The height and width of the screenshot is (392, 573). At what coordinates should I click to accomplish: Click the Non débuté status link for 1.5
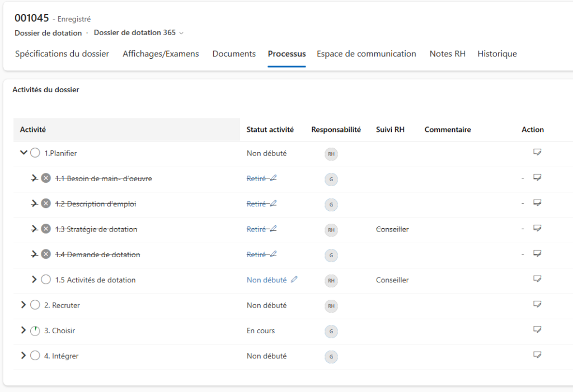pos(266,280)
